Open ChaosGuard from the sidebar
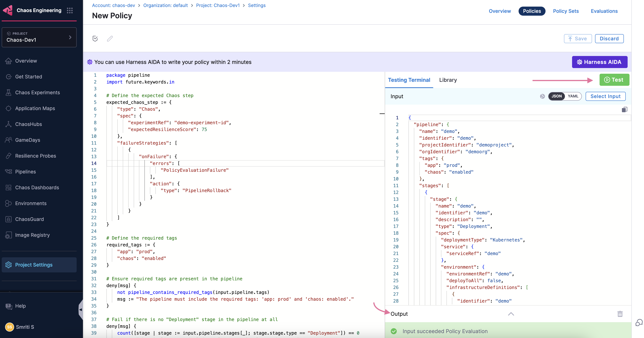This screenshot has width=644, height=338. tap(29, 219)
